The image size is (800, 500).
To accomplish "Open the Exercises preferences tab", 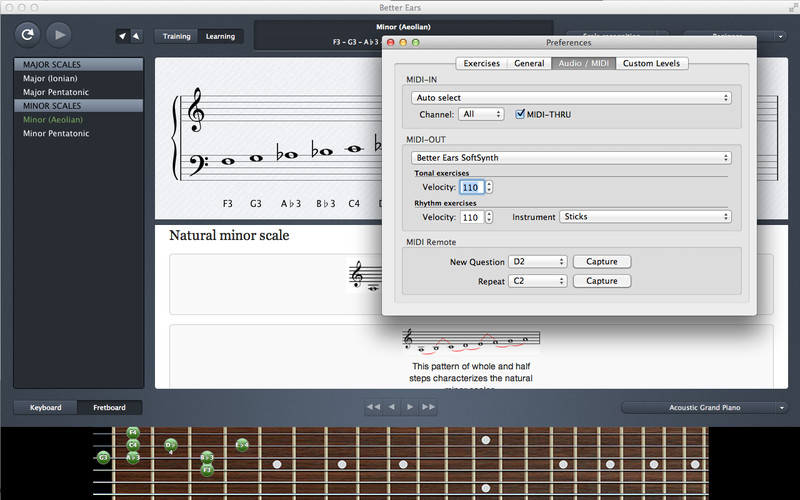I will coord(481,63).
